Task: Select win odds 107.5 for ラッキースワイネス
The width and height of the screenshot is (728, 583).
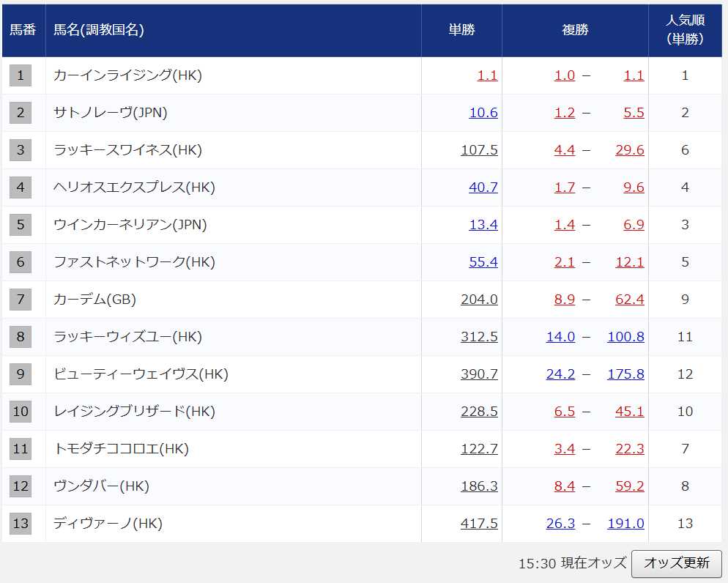Action: pyautogui.click(x=479, y=150)
